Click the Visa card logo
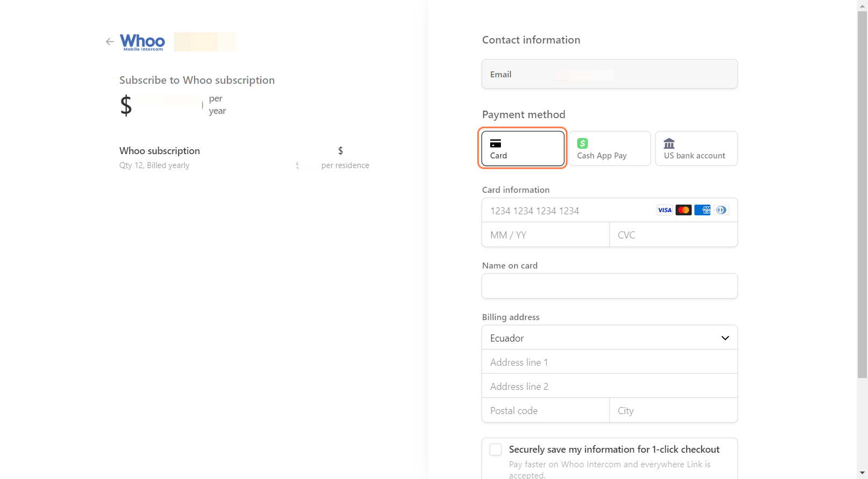The width and height of the screenshot is (868, 479). coord(665,210)
